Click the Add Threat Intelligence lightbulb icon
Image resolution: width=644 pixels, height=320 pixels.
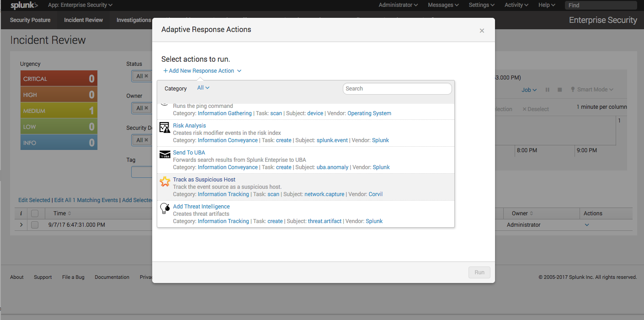click(165, 208)
